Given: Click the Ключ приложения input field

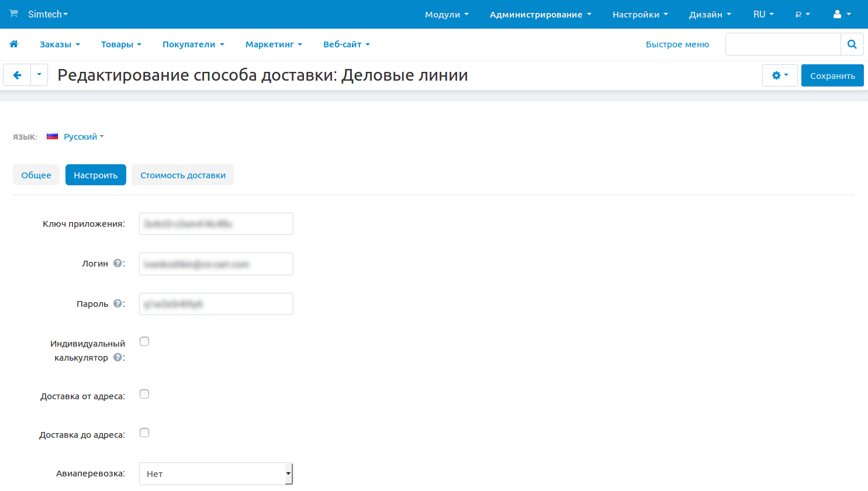Looking at the screenshot, I should click(216, 224).
